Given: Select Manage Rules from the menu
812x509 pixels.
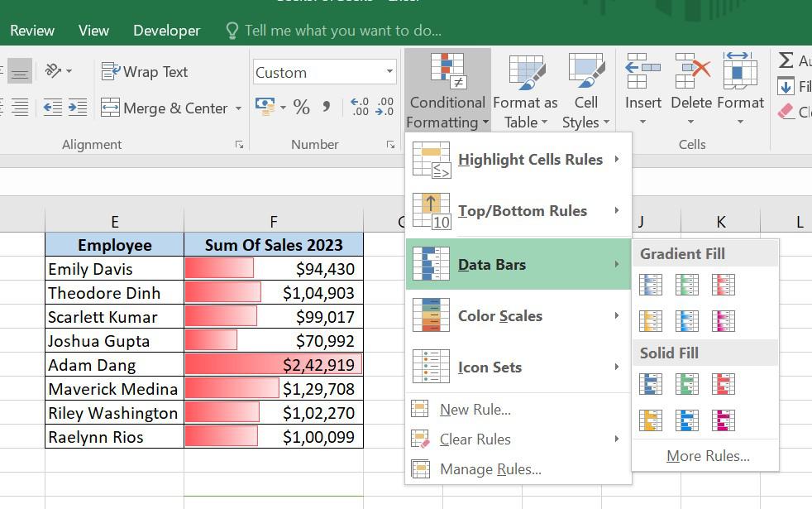Looking at the screenshot, I should point(490,469).
